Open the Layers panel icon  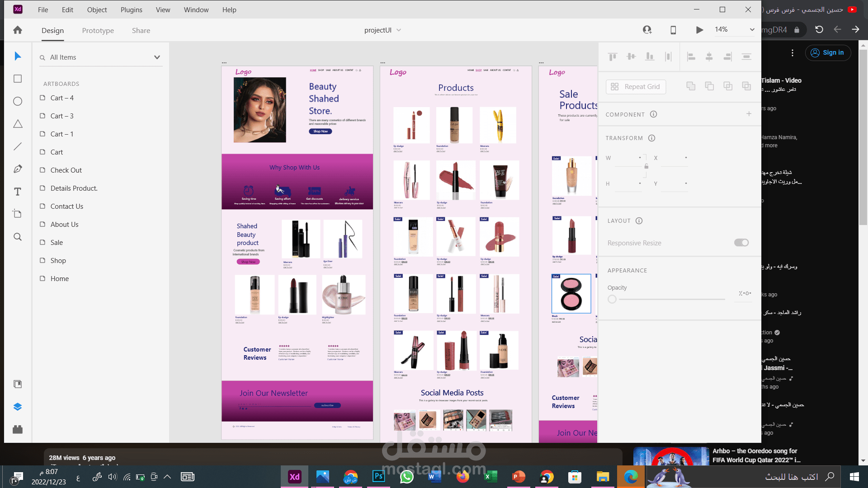pyautogui.click(x=18, y=407)
